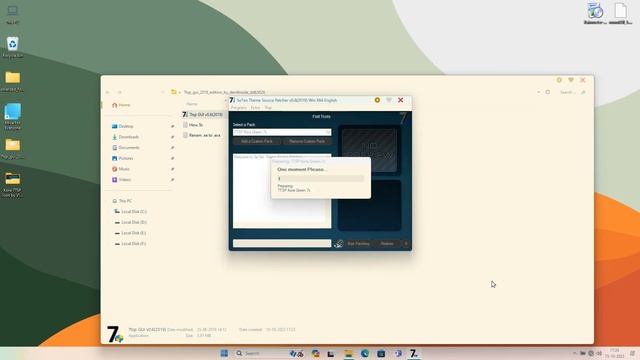Click the Explorer forward arrow
Viewport: 640px width, 360px height.
click(x=120, y=92)
